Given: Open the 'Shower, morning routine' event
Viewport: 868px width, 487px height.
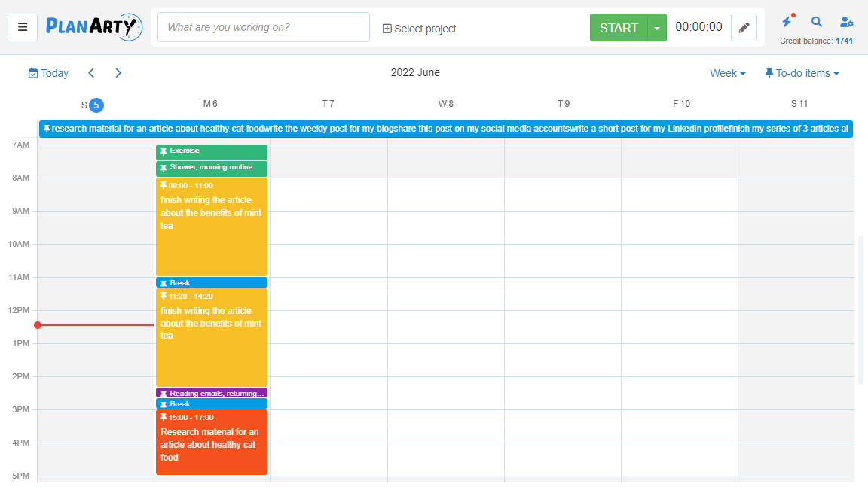Looking at the screenshot, I should [x=212, y=169].
